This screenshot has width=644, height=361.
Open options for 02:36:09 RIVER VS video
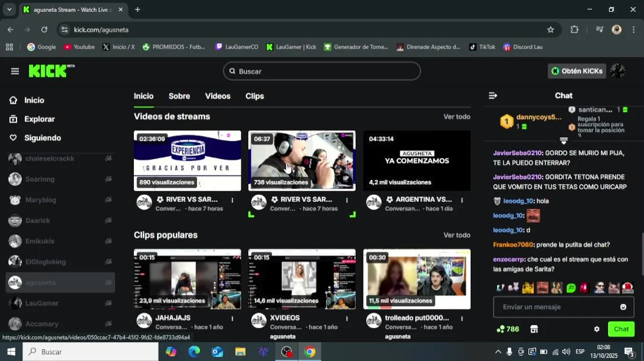[232, 200]
